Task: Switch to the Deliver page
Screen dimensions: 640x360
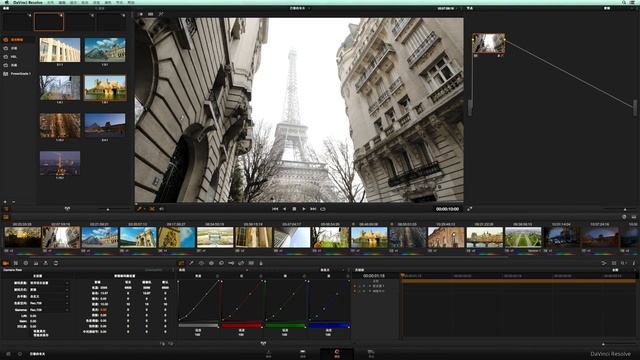Action: [371, 353]
